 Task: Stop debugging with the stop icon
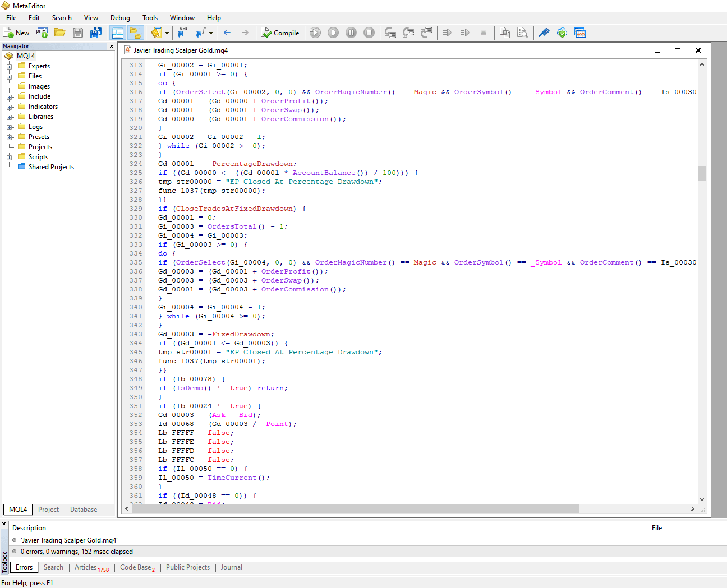tap(369, 33)
